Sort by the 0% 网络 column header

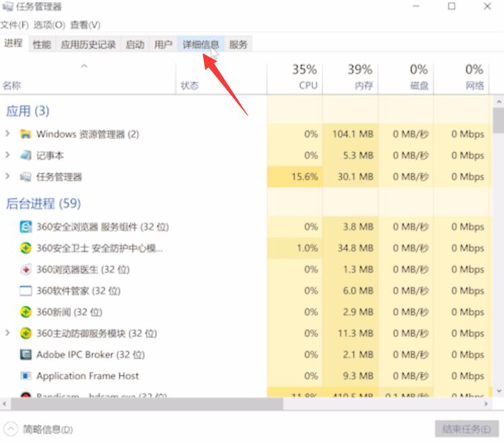click(x=462, y=77)
